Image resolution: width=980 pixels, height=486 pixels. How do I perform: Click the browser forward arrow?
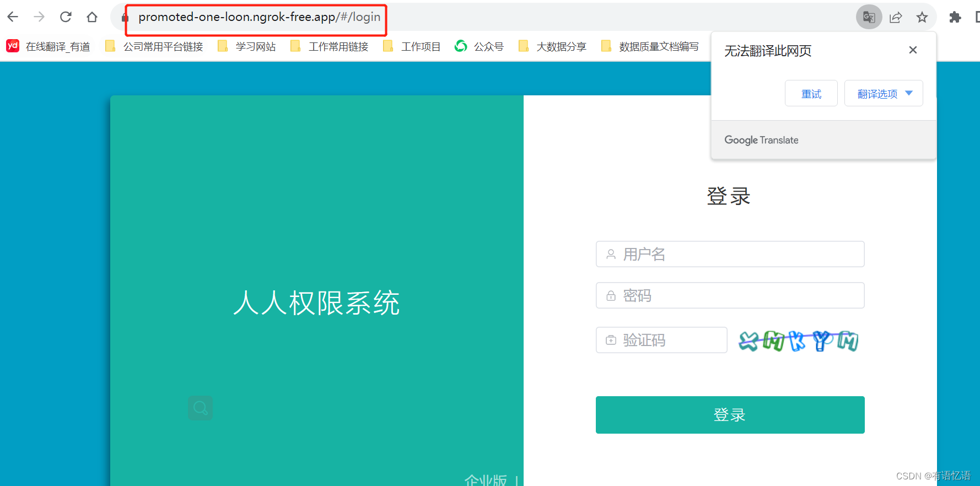tap(39, 17)
